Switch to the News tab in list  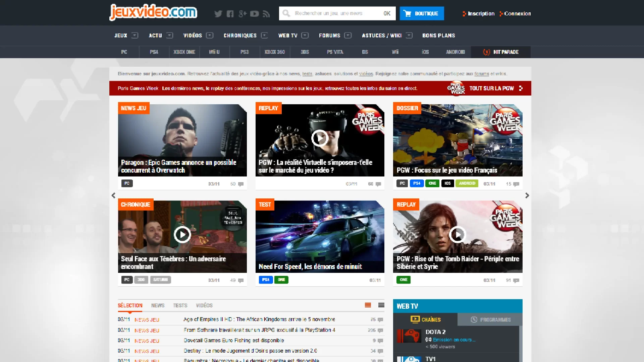tap(158, 305)
